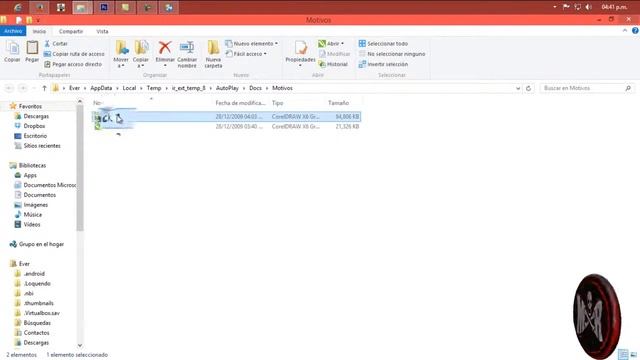Click the back navigation arrow
The width and height of the screenshot is (640, 360).
9,88
